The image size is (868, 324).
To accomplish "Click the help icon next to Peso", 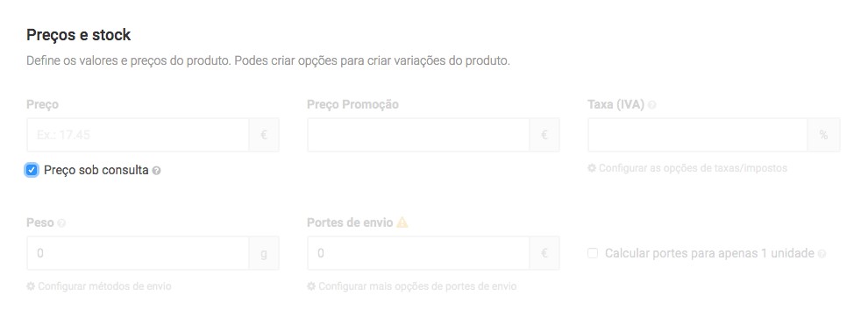I will point(61,222).
